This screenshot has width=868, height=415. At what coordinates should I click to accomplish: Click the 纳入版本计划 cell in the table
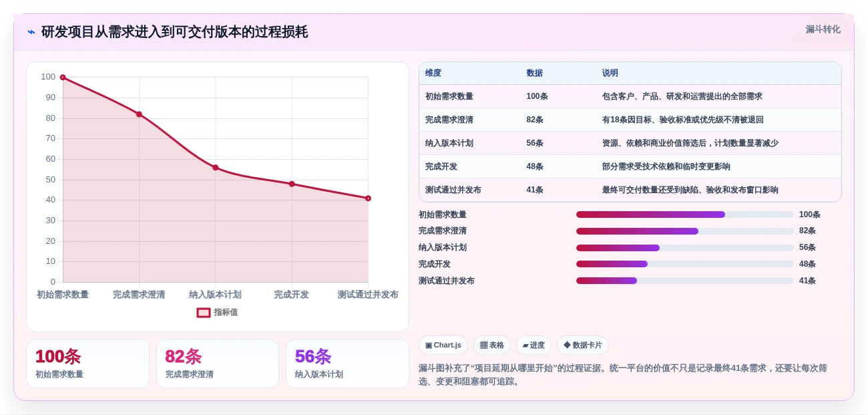(x=449, y=143)
